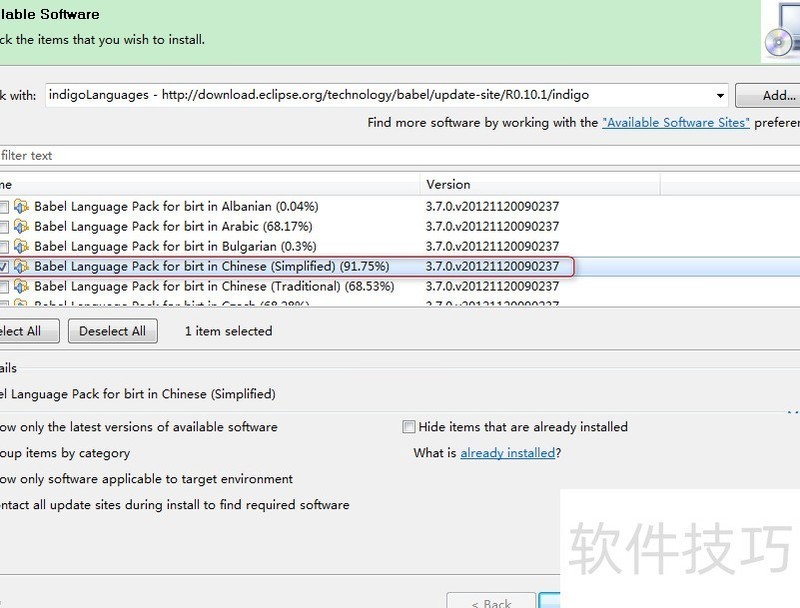Click the Albanian language pack feature icon

tap(22, 207)
